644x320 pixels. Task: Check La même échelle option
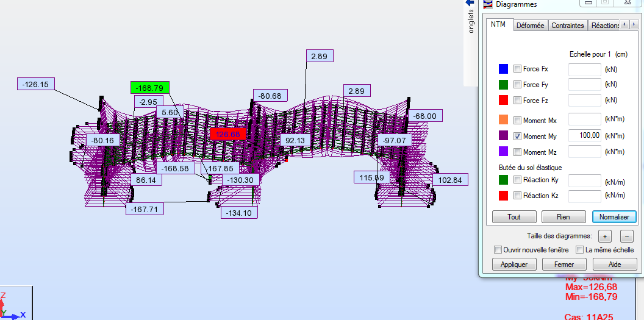(579, 249)
